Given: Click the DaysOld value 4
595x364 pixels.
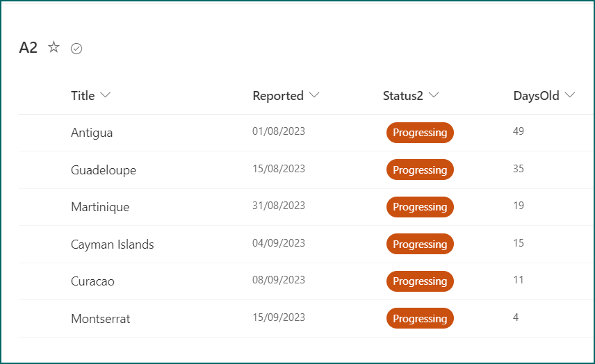Looking at the screenshot, I should coord(516,317).
